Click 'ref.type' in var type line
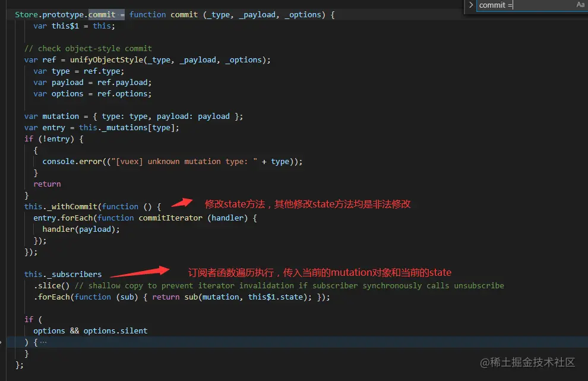588x381 pixels. [x=102, y=71]
